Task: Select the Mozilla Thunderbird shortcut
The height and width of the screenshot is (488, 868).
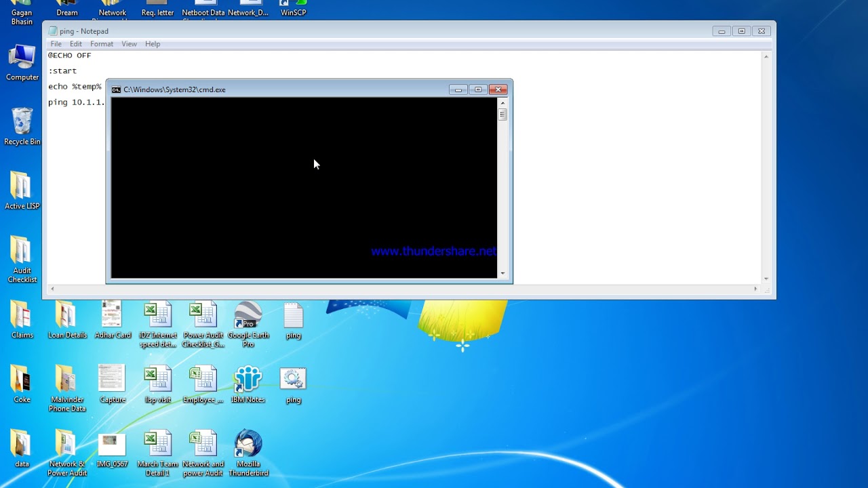Action: [248, 453]
